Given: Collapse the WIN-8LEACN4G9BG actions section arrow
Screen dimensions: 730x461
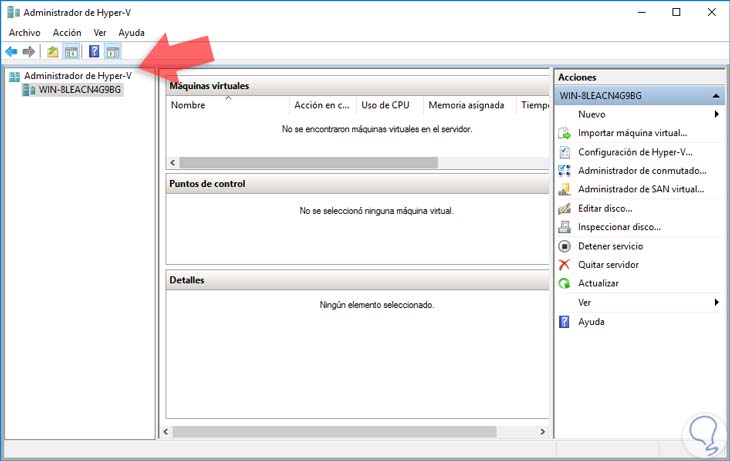Looking at the screenshot, I should point(716,96).
